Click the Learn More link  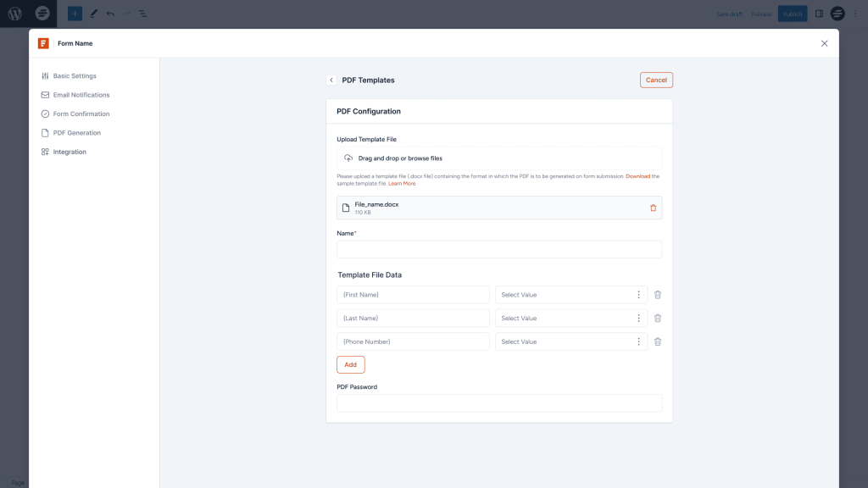click(x=403, y=183)
